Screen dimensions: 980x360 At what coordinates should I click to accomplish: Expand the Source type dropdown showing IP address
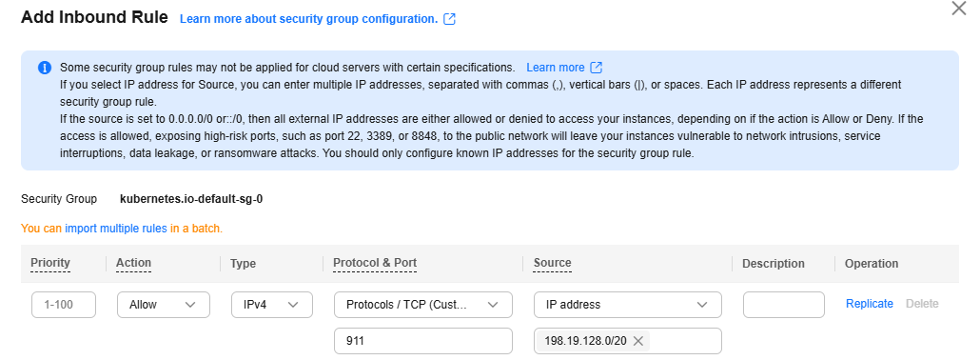pyautogui.click(x=628, y=305)
